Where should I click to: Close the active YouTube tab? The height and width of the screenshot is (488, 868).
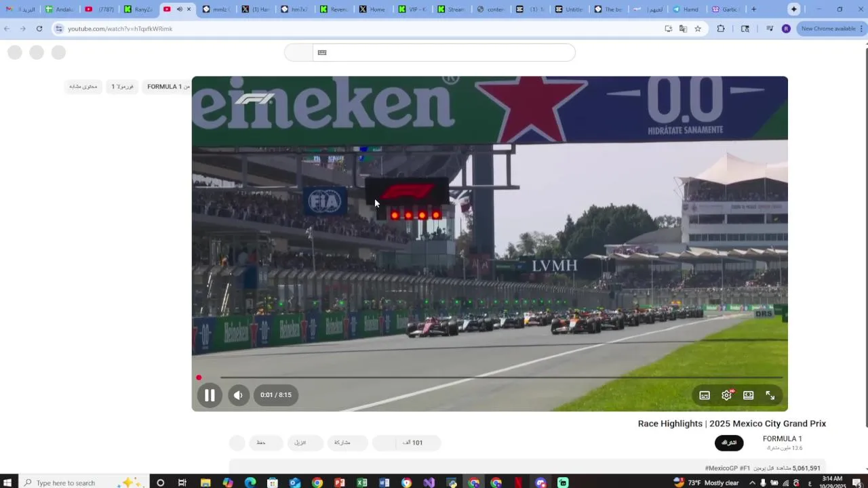189,9
